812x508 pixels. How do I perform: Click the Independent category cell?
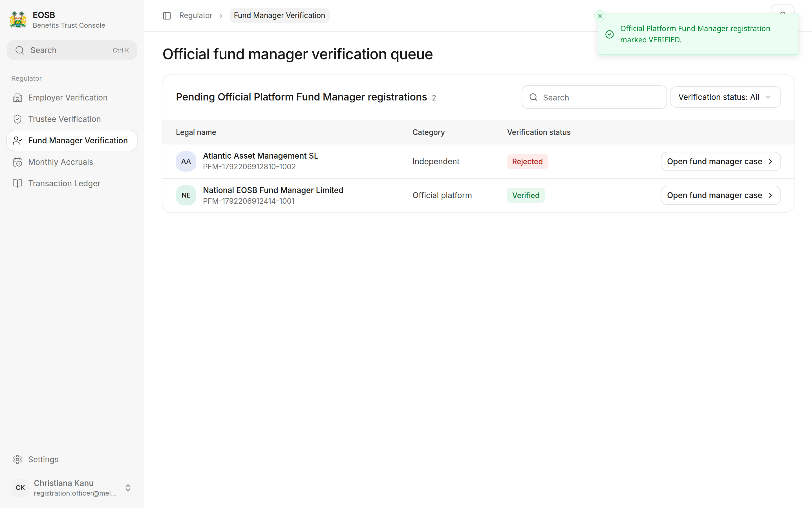436,162
